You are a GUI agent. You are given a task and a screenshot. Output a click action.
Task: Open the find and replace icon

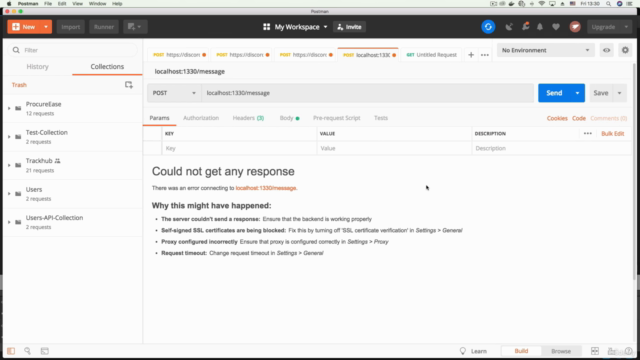[x=27, y=351]
